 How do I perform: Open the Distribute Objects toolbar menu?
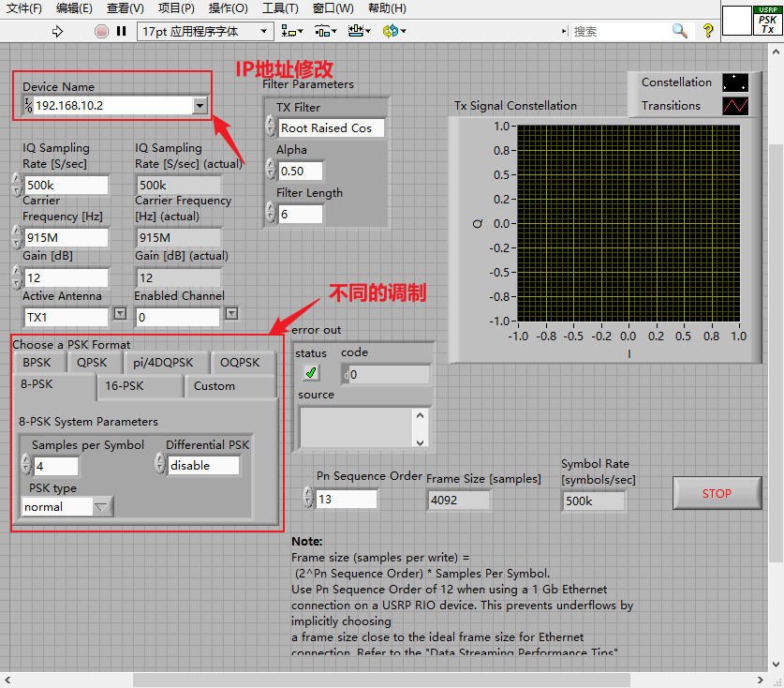pyautogui.click(x=326, y=32)
